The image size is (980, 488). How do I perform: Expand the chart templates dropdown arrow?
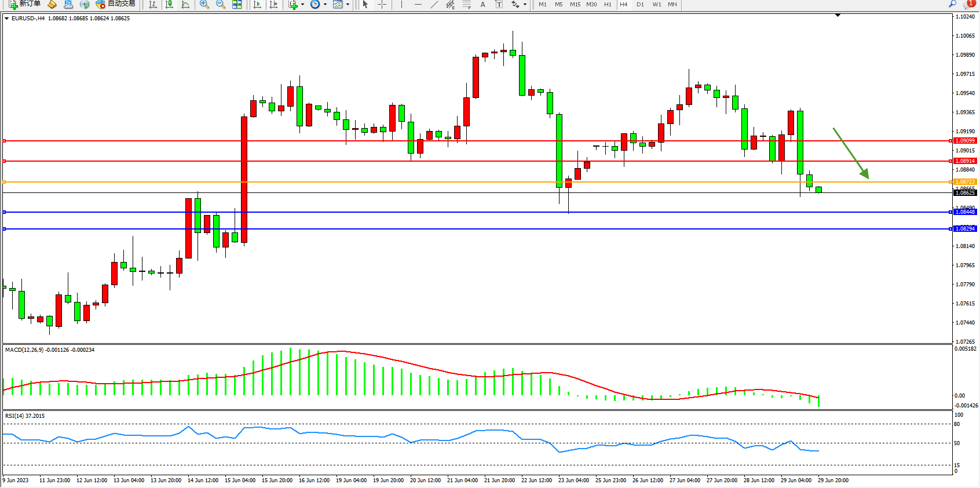[x=348, y=4]
